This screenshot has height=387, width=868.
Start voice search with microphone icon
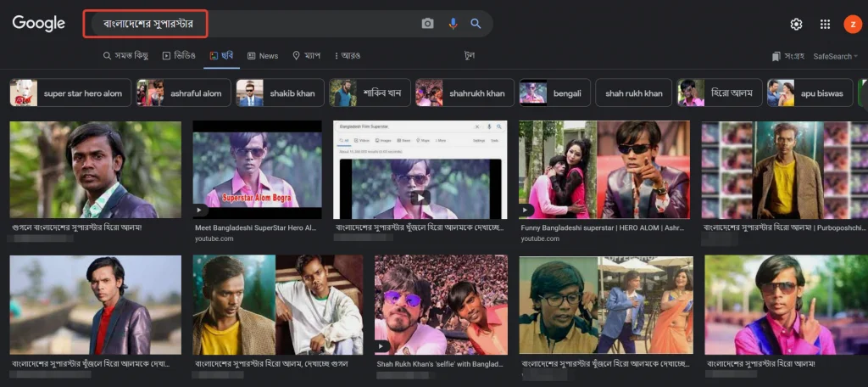[453, 24]
